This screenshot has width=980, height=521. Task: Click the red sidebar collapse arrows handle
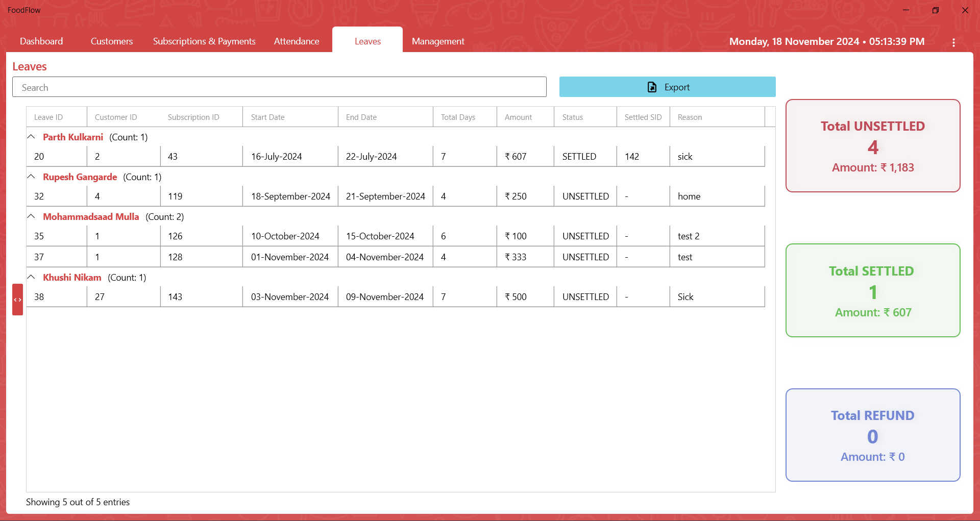(x=18, y=300)
